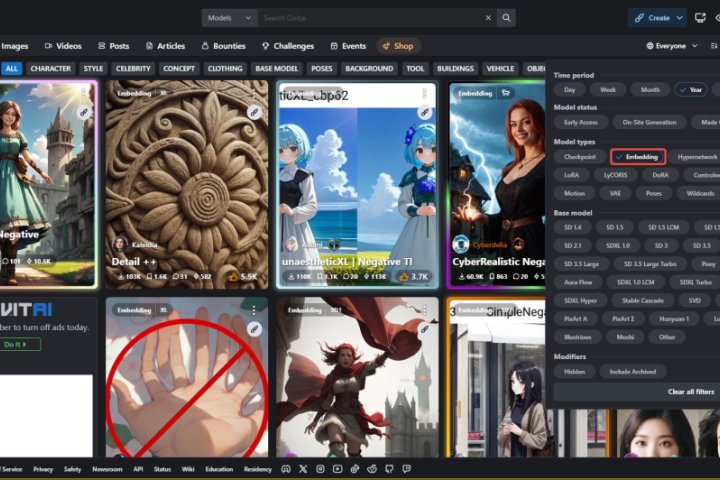Expand the Create button dropdown arrow
The height and width of the screenshot is (480, 720).
coord(680,18)
